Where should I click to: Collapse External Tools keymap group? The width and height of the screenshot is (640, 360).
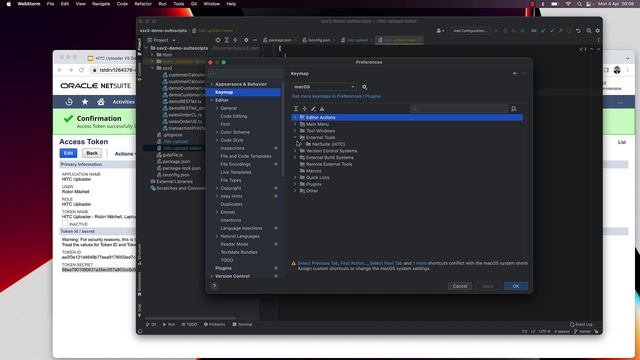click(x=295, y=138)
